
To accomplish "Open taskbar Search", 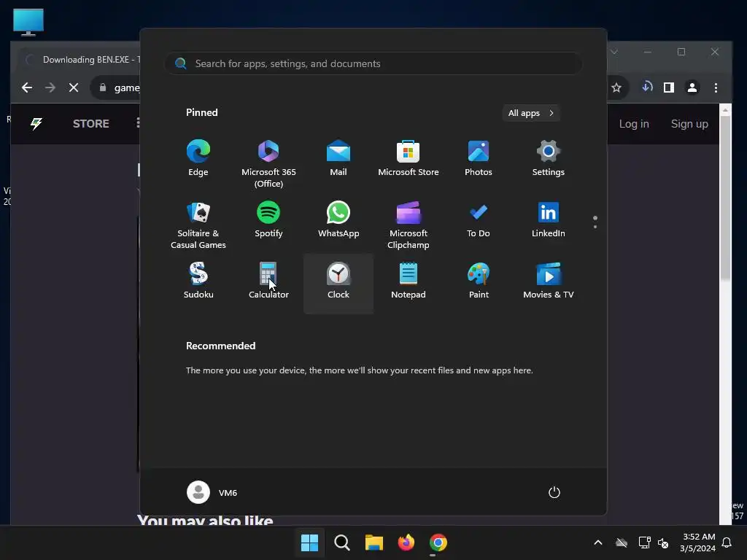I will 341,542.
